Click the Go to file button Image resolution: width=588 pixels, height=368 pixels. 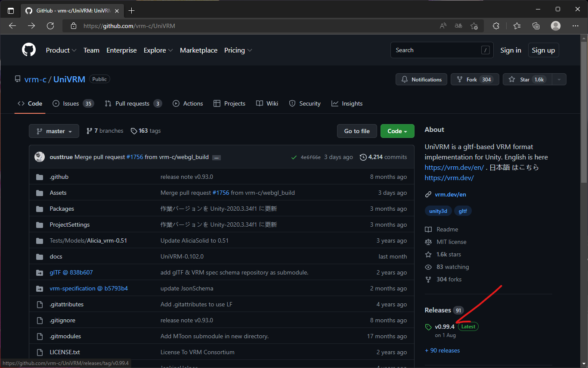pos(357,131)
